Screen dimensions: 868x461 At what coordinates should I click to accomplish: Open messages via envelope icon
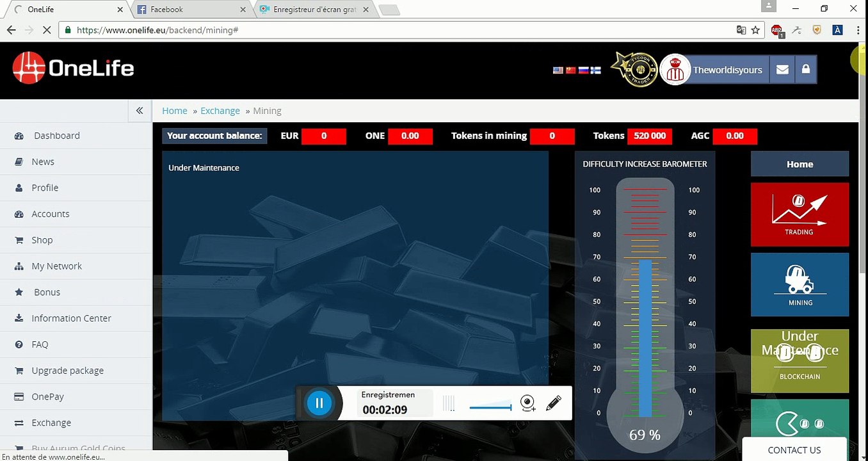782,70
